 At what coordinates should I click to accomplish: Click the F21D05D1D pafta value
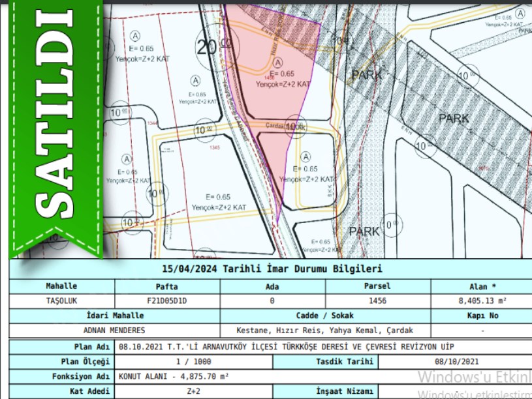167,301
